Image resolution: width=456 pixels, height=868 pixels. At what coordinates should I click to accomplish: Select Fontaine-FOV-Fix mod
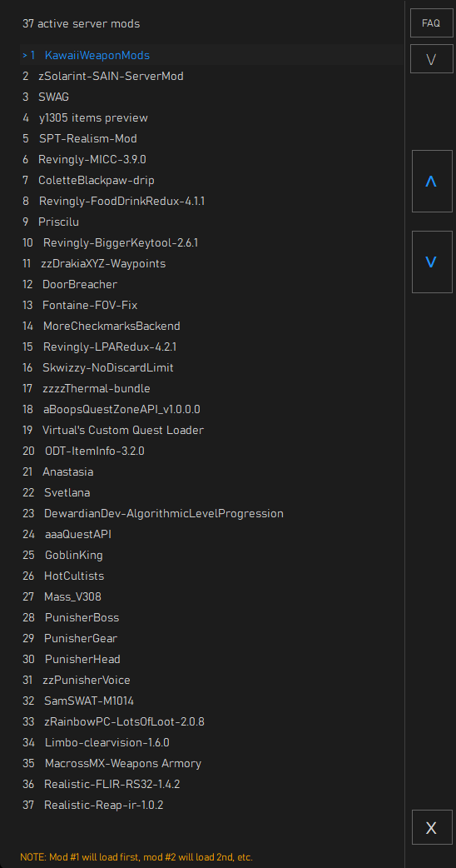click(212, 305)
